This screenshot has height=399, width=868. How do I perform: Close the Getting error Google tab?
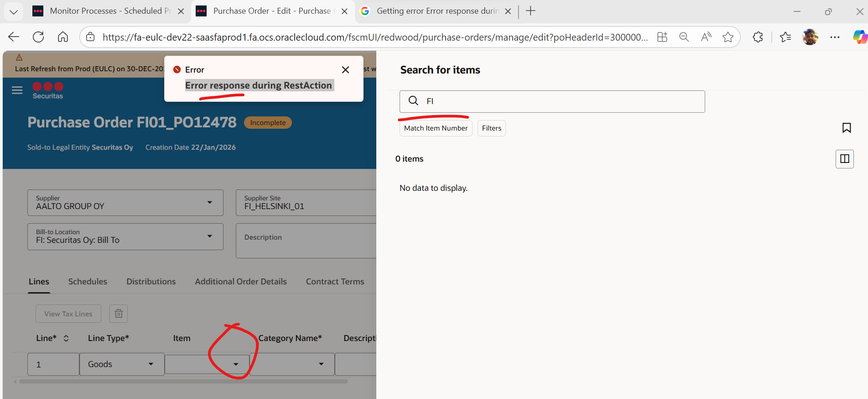(508, 11)
